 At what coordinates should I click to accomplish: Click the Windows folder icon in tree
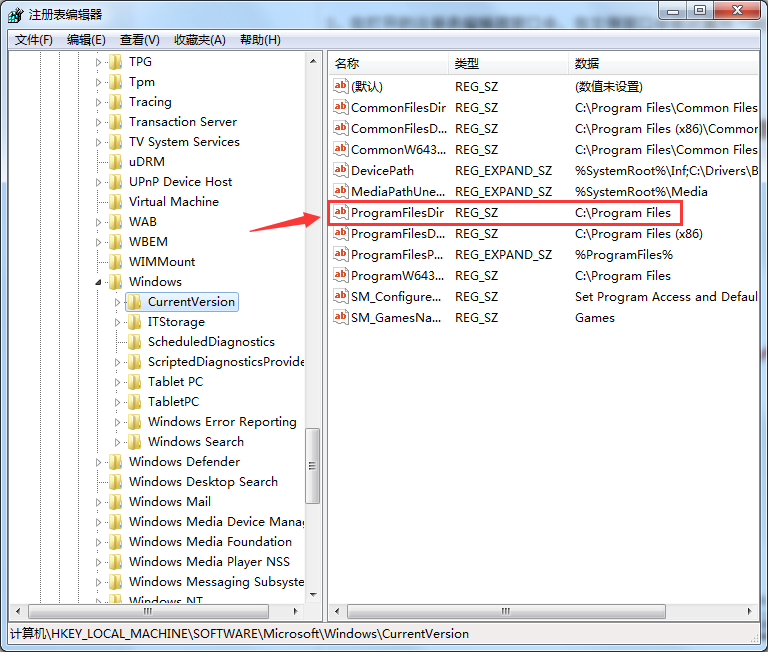tap(115, 282)
